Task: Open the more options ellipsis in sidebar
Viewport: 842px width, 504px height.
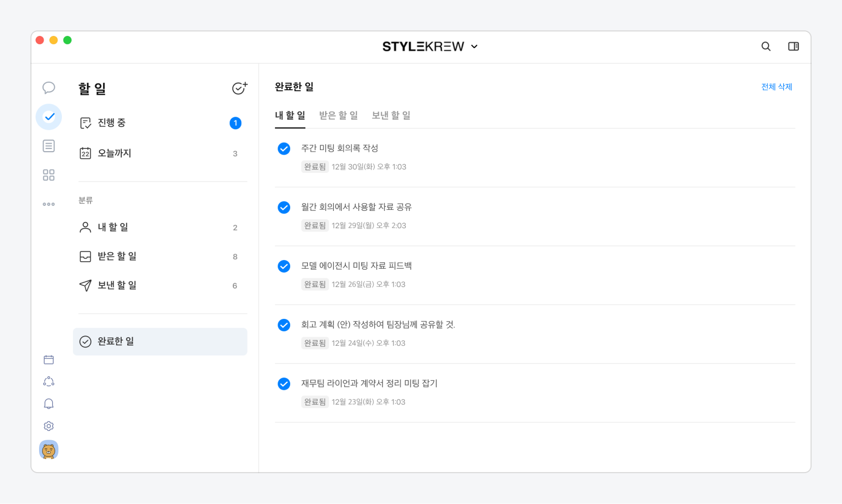Action: tap(49, 204)
